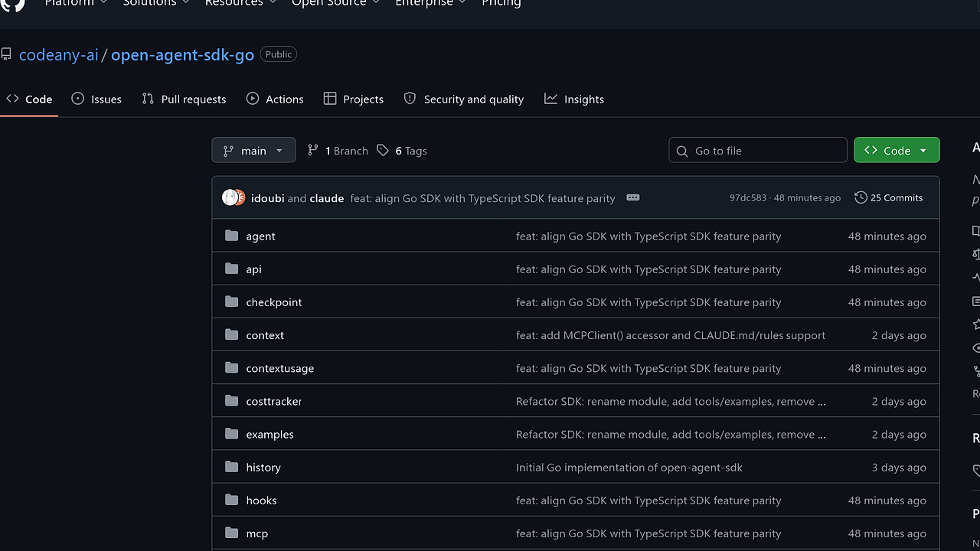Click the history folder icon
The width and height of the screenshot is (980, 551).
(x=231, y=466)
